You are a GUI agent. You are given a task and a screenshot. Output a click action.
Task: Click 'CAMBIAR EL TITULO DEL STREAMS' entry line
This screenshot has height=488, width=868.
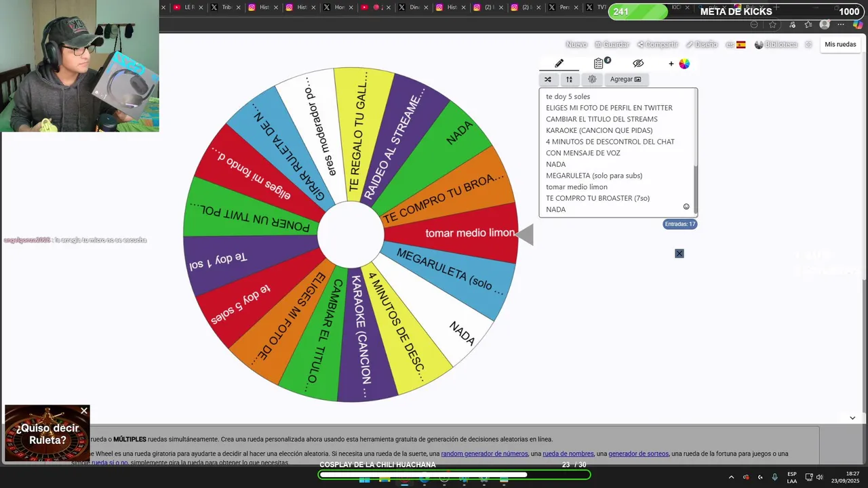(601, 119)
